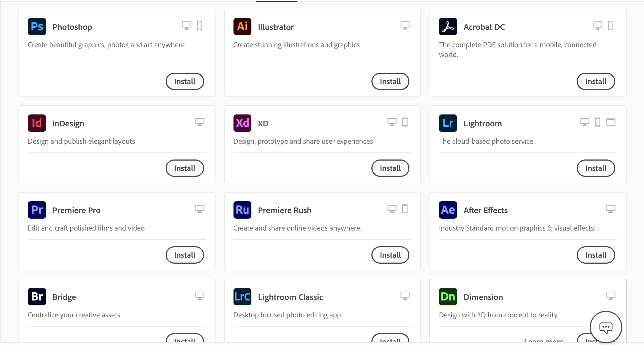The height and width of the screenshot is (345, 644).
Task: Click the Photoshop mobile platform icon
Action: click(x=200, y=26)
